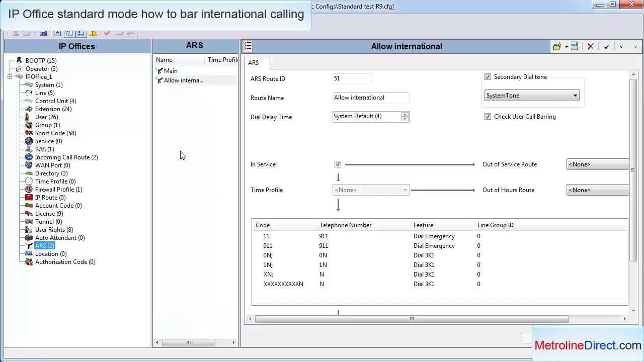Click the Incoming Call Route icon
The width and height of the screenshot is (644, 362).
coord(29,157)
